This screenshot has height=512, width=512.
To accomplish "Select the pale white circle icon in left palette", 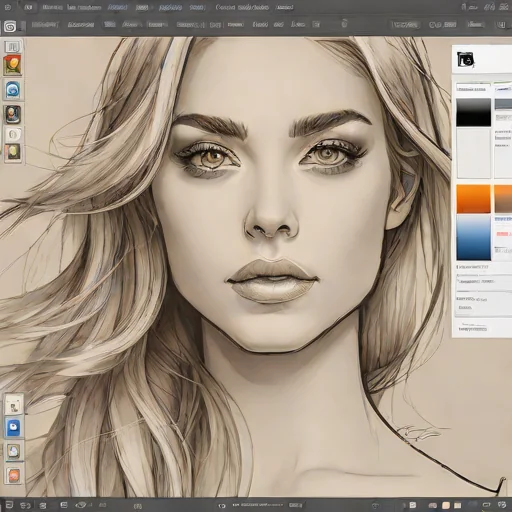I will click(x=13, y=135).
